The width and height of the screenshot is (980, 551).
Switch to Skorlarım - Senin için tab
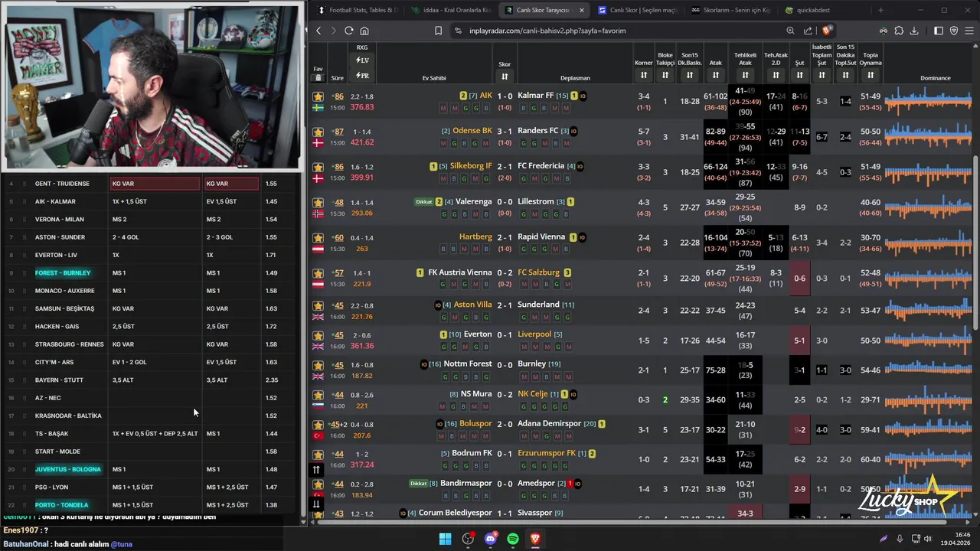pos(730,10)
